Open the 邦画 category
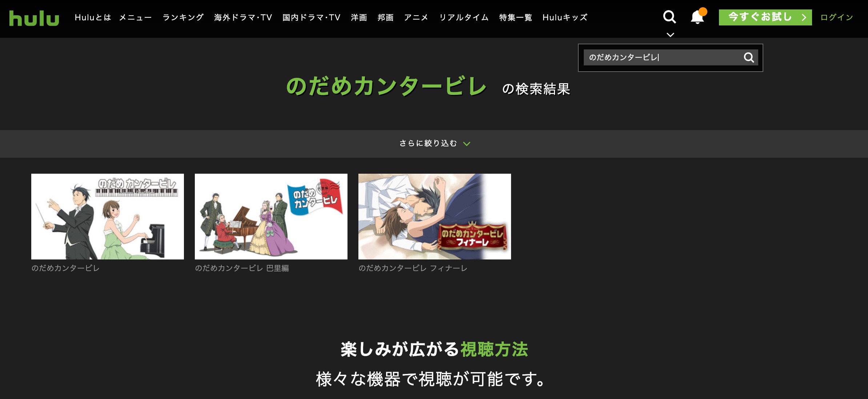Screen dimensions: 868x399 [385, 17]
